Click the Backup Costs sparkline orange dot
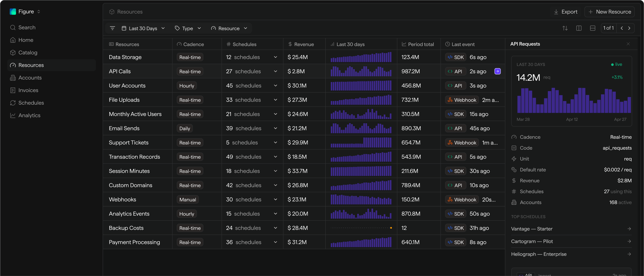Image resolution: width=644 pixels, height=276 pixels. [x=391, y=228]
